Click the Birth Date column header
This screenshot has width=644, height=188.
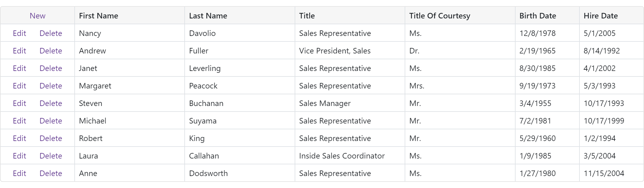[538, 15]
